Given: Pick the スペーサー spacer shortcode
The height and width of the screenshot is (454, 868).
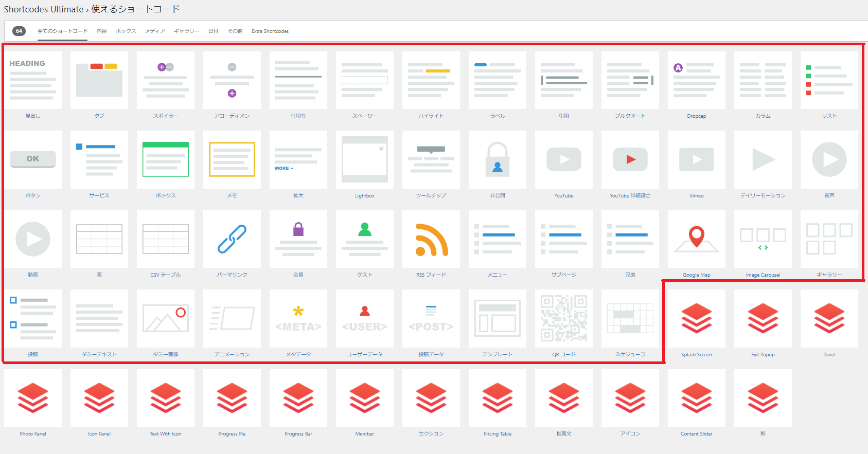Looking at the screenshot, I should [x=365, y=80].
